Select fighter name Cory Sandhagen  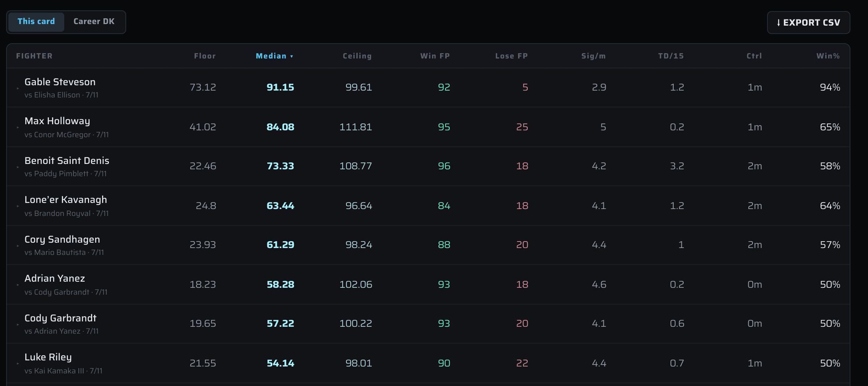point(62,240)
